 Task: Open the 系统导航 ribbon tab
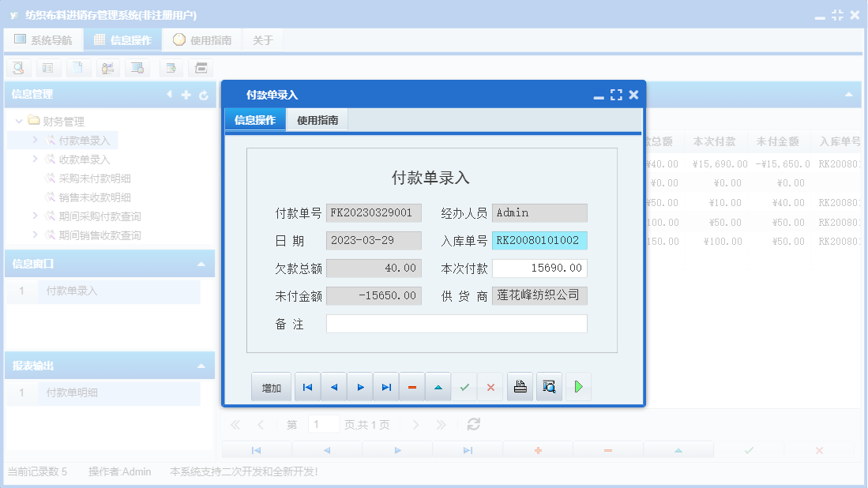point(43,39)
